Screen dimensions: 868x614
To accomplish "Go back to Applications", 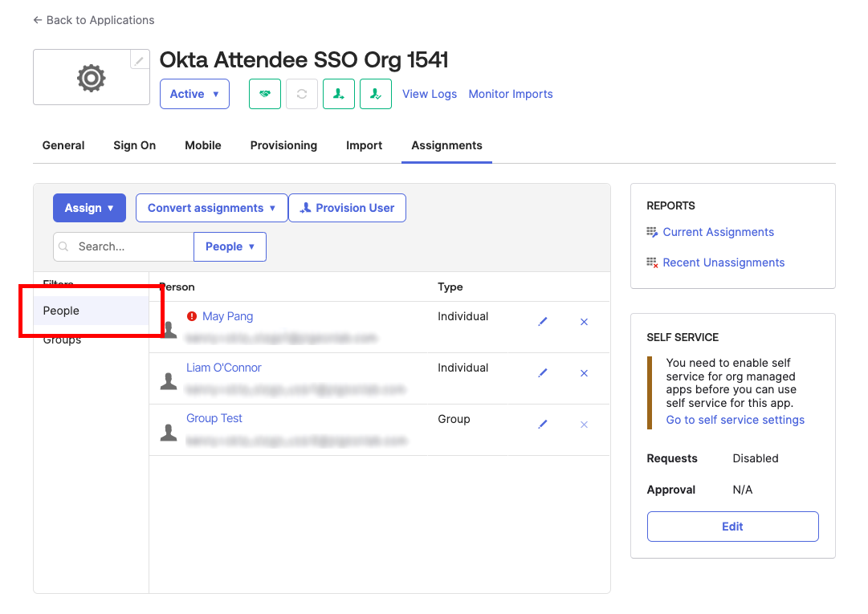I will coord(94,21).
